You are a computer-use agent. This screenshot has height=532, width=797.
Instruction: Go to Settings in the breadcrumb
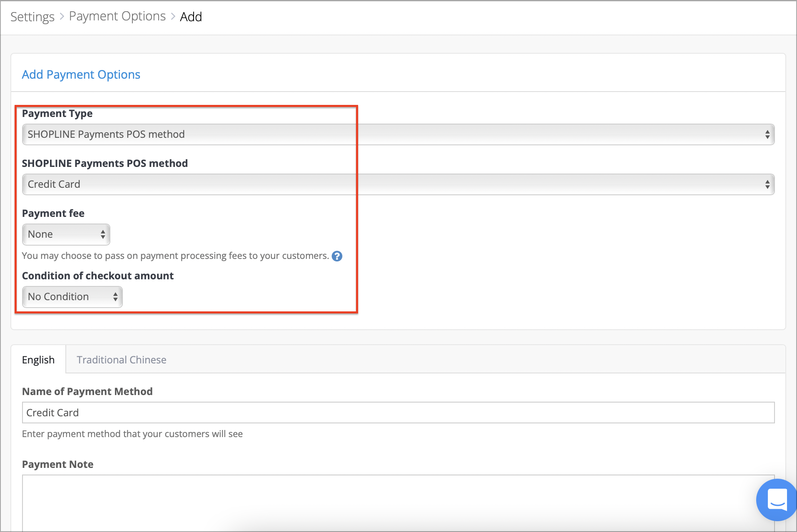point(32,17)
